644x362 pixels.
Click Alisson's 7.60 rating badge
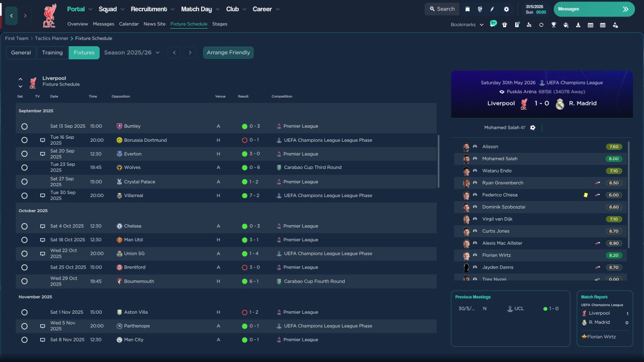pos(614,147)
